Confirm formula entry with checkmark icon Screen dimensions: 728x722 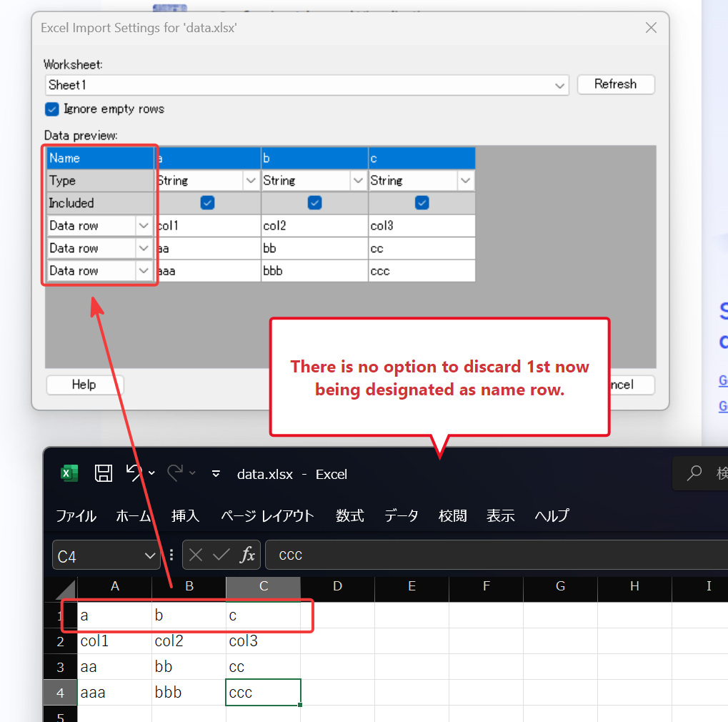coord(221,555)
